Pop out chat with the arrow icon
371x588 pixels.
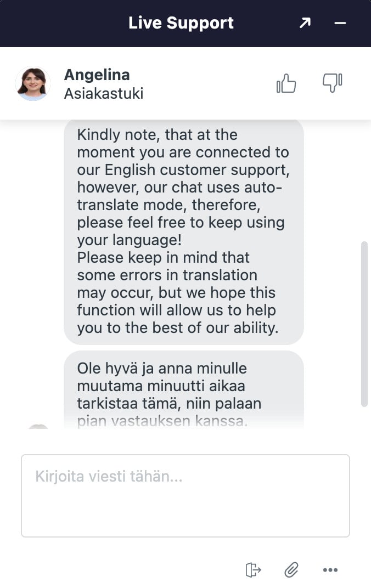tap(305, 23)
